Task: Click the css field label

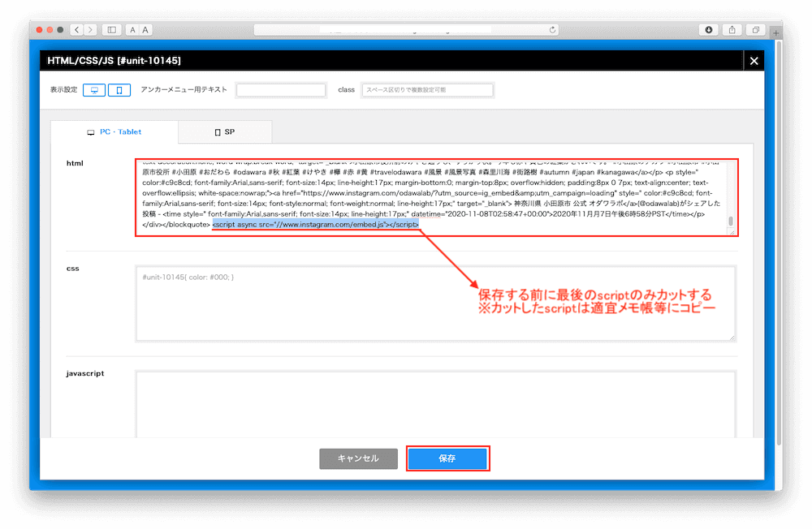Action: point(72,269)
